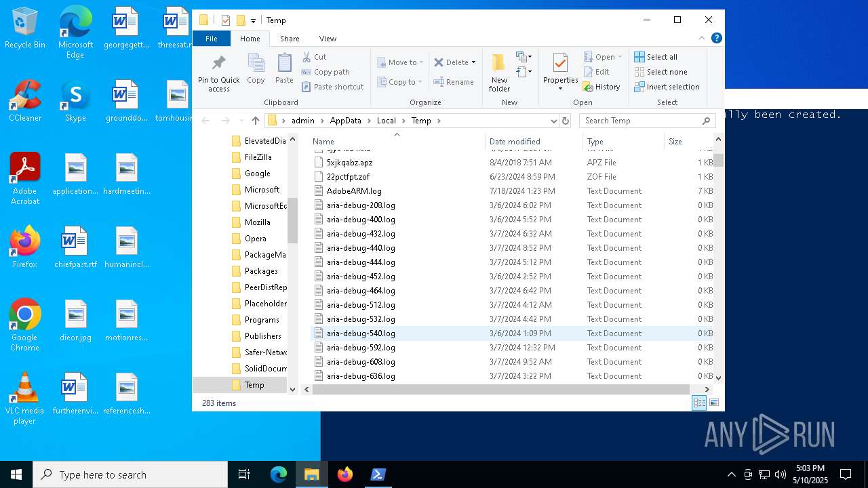868x488 pixels.
Task: Click Paste shortcut in ribbon
Action: point(332,87)
